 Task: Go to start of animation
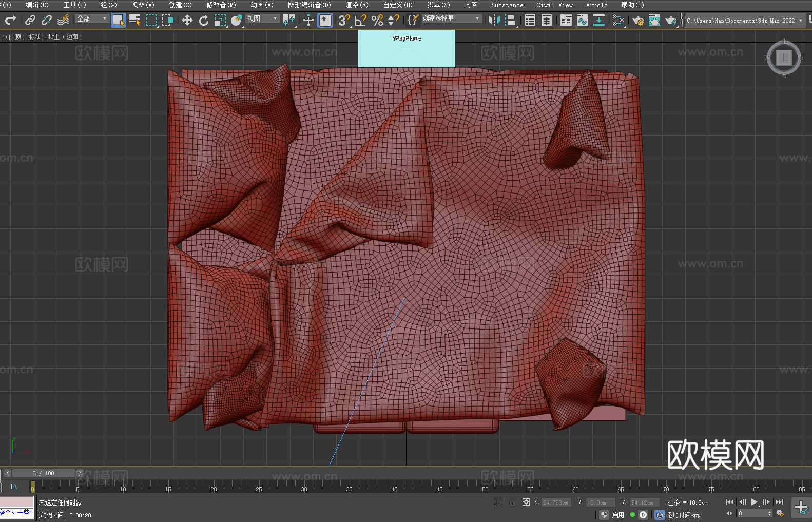coord(729,502)
